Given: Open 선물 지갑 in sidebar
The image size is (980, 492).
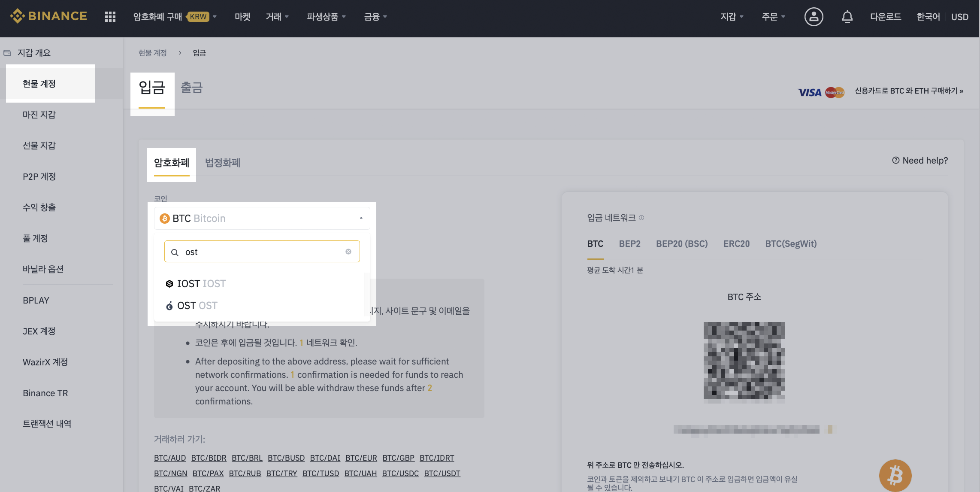Looking at the screenshot, I should [x=39, y=146].
